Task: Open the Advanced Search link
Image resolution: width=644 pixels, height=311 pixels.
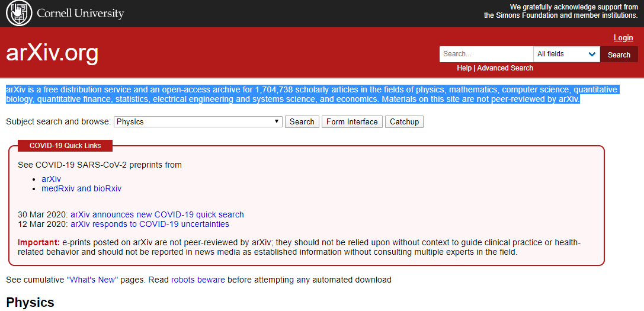Action: (x=505, y=68)
